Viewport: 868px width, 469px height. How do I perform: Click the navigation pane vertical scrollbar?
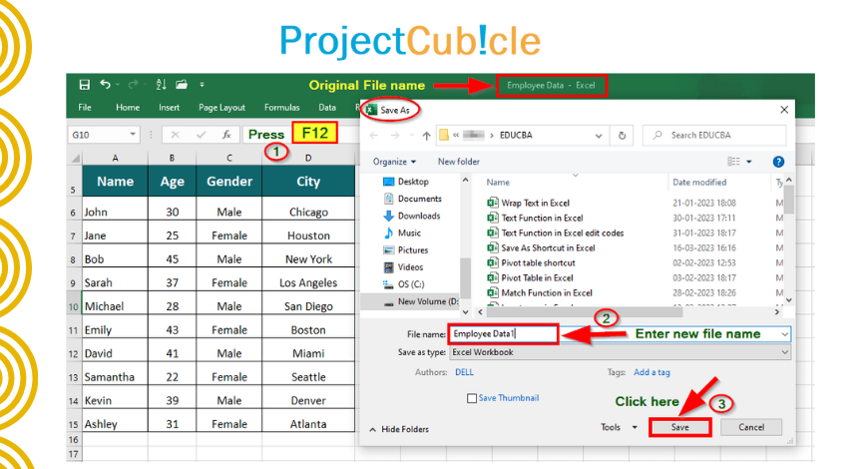click(465, 276)
